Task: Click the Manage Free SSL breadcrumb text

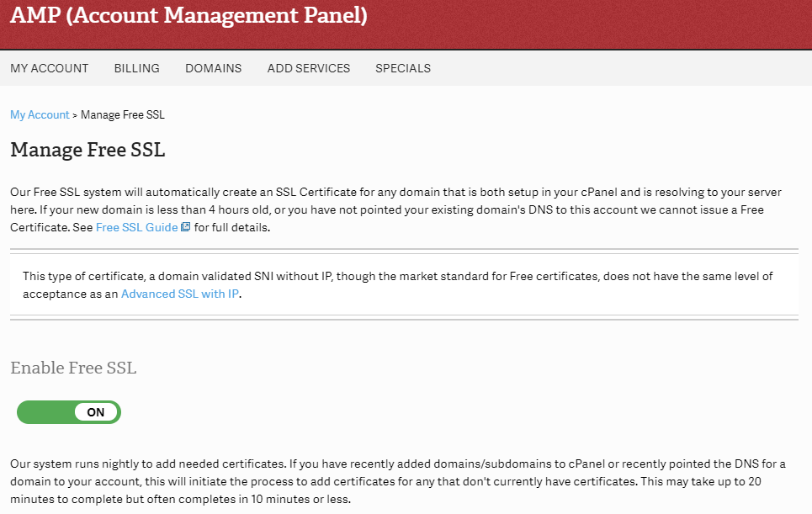Action: pos(123,114)
